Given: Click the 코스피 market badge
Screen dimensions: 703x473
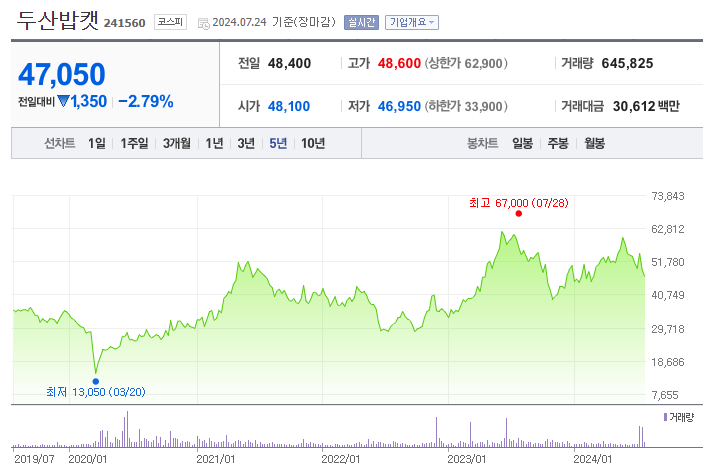Looking at the screenshot, I should pos(170,22).
